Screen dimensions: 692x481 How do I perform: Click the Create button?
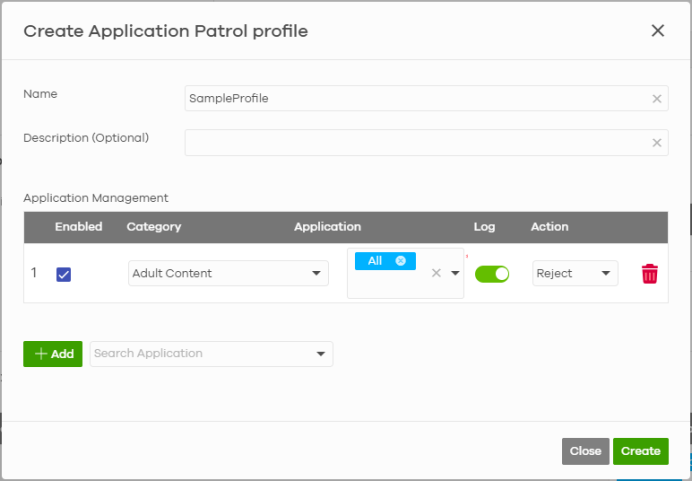click(x=640, y=451)
